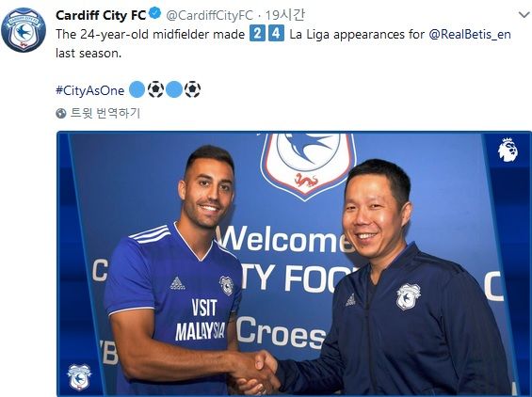Screen dimensions: 532x397
Task: Open the tweet options chevron
Action: point(524,15)
